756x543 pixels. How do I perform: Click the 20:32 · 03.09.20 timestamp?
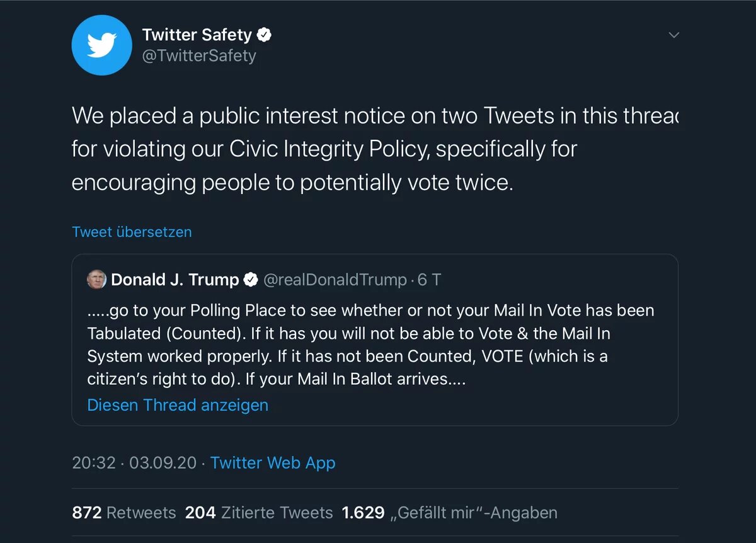[x=134, y=463]
